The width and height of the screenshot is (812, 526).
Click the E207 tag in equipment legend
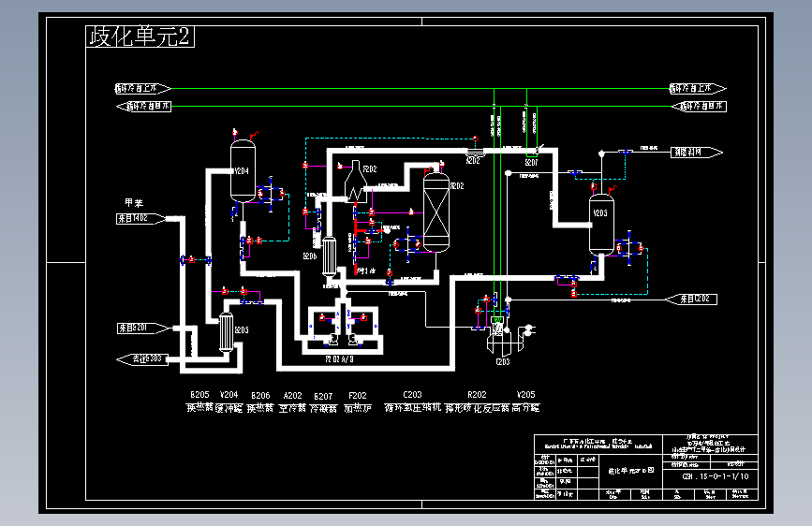tap(323, 396)
